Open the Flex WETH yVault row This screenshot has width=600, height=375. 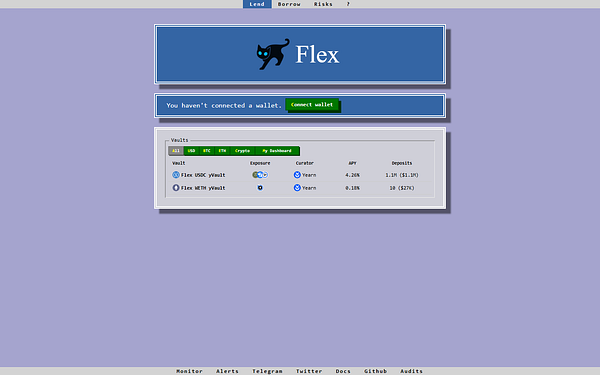coord(300,188)
